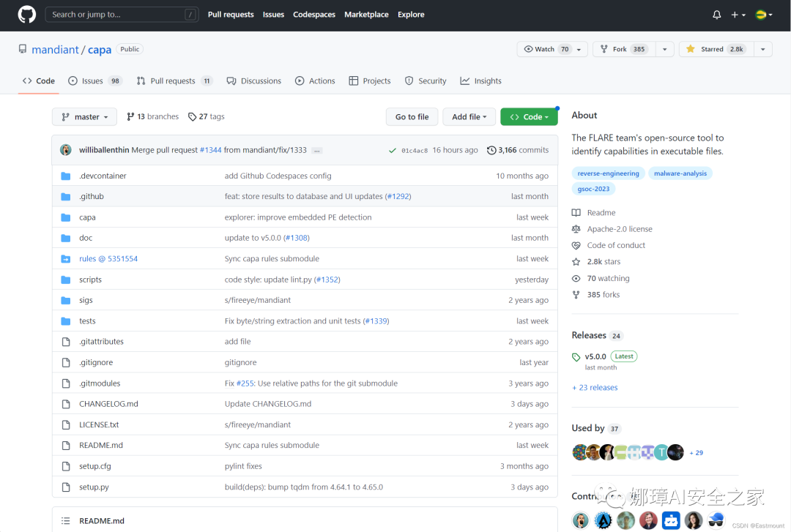
Task: Click the commit history clock icon
Action: (491, 150)
